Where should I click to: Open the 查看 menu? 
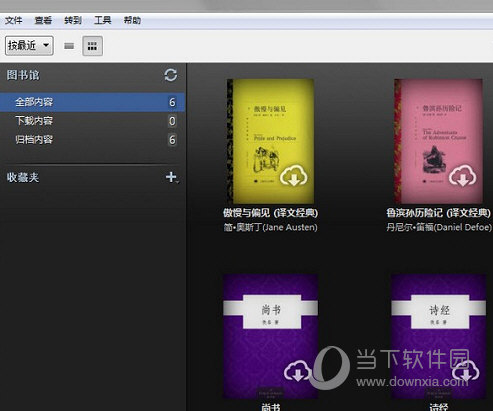point(43,20)
